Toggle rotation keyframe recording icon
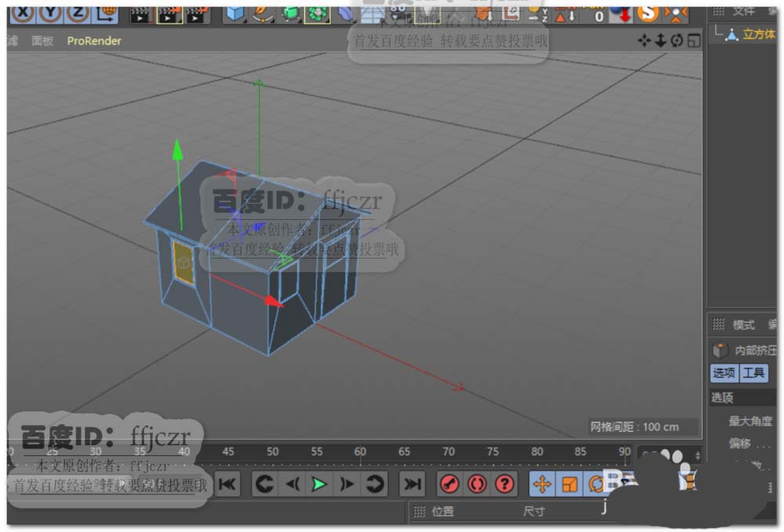This screenshot has width=784, height=532. [595, 484]
